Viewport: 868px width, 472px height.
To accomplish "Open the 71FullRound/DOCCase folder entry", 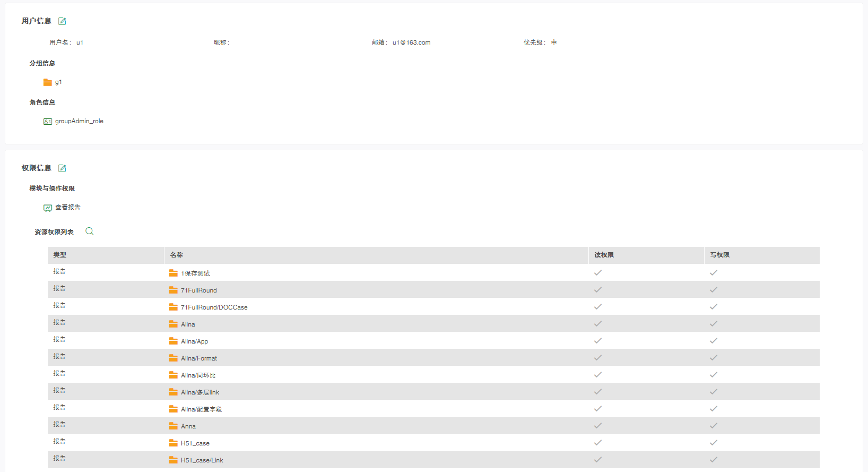I will (214, 307).
